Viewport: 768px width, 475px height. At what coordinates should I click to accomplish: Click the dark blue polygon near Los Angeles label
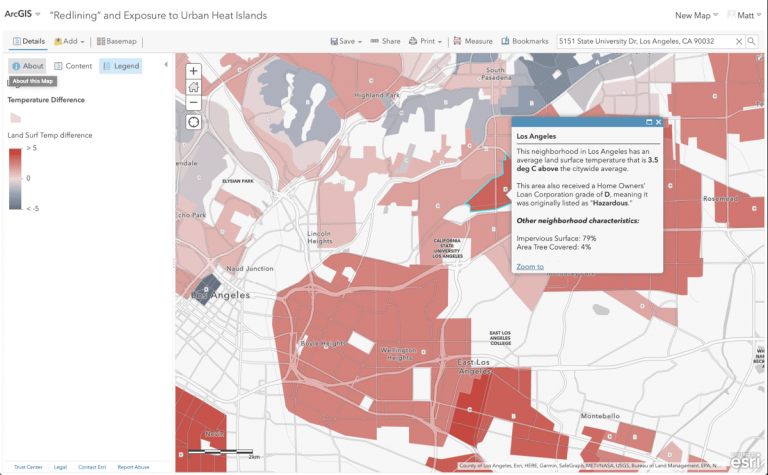point(208,288)
